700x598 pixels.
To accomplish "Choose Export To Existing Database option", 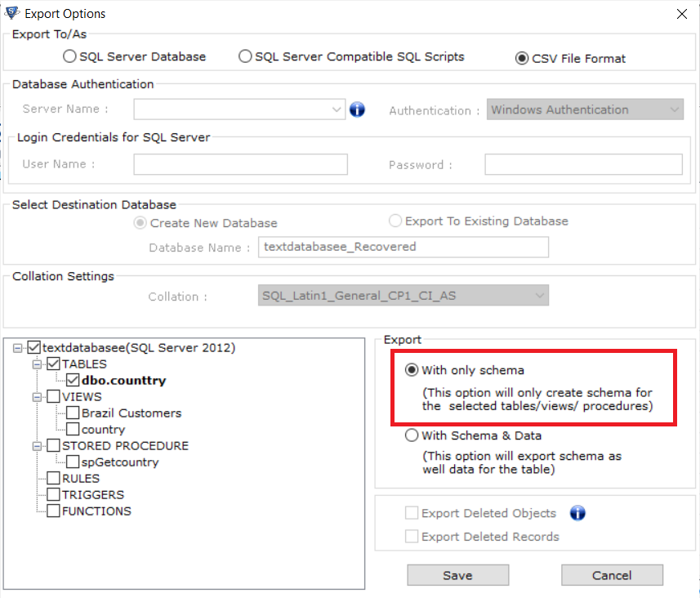I will [395, 221].
